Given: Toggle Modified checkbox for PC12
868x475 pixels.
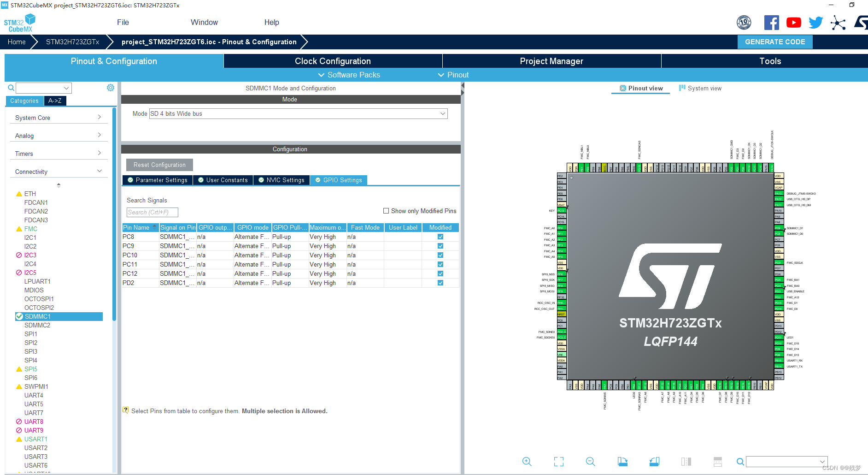Looking at the screenshot, I should [x=440, y=273].
